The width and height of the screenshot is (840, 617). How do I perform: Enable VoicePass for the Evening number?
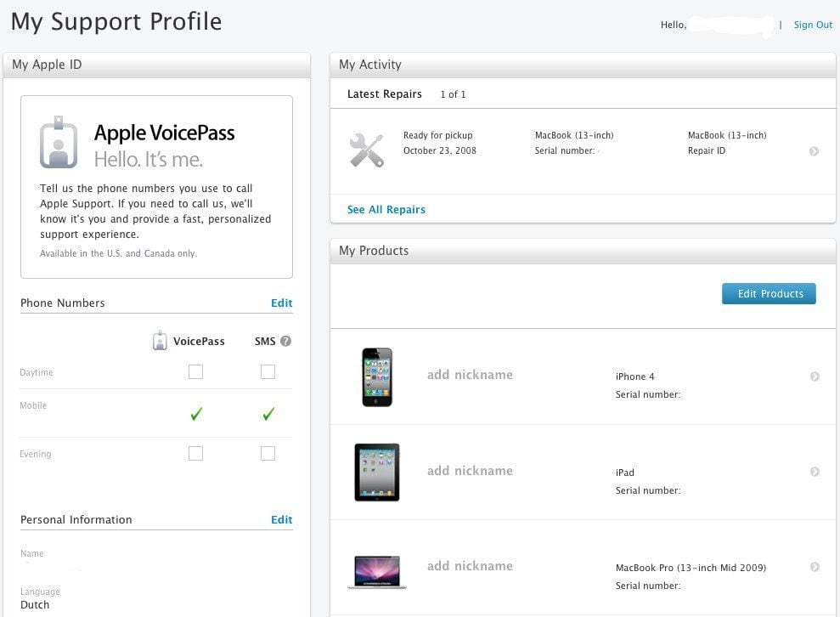(x=196, y=454)
